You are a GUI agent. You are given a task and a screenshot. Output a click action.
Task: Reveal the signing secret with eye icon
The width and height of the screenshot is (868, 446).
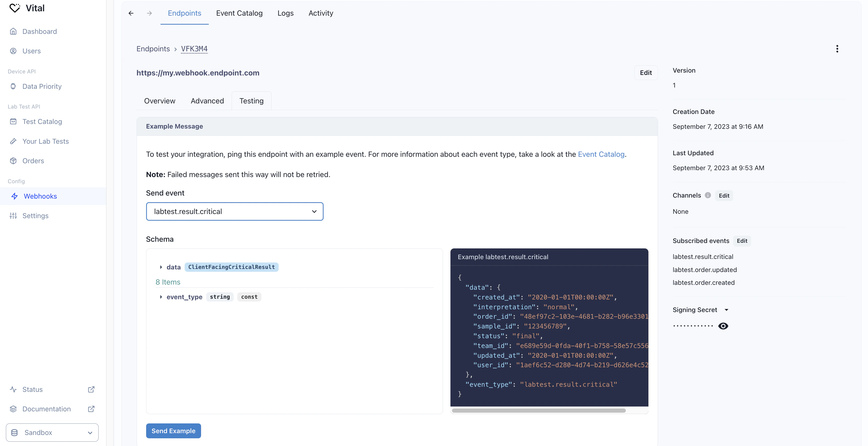[x=723, y=326]
